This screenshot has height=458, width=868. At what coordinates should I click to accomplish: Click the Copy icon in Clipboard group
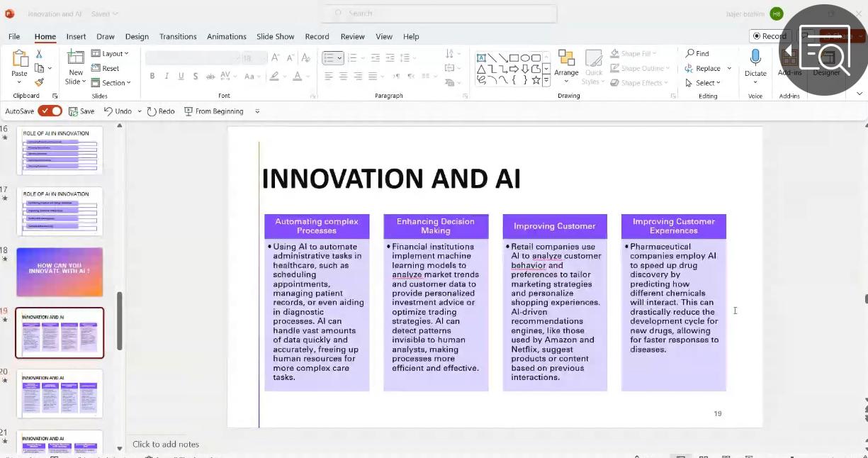[40, 68]
